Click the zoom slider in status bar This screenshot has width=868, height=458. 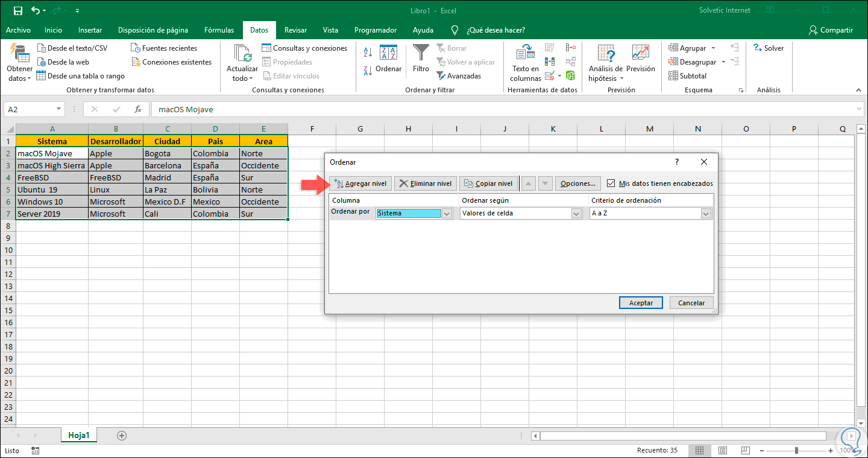[796, 450]
